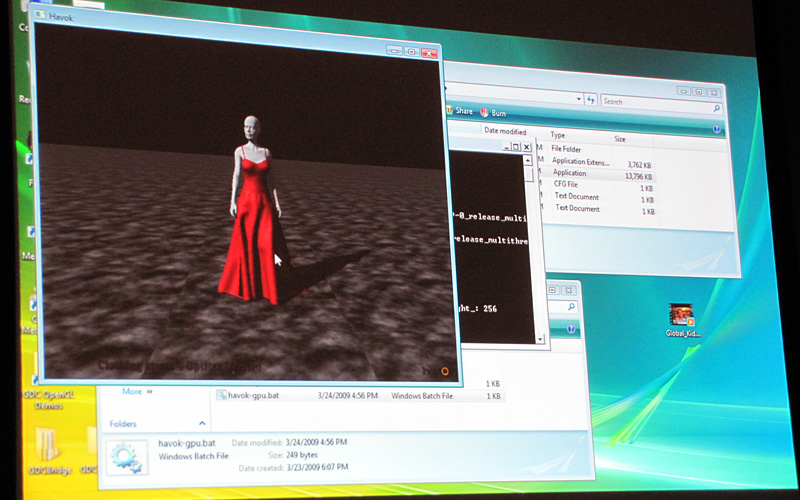Sort by the Date modified column header
The image size is (800, 500).
click(505, 131)
